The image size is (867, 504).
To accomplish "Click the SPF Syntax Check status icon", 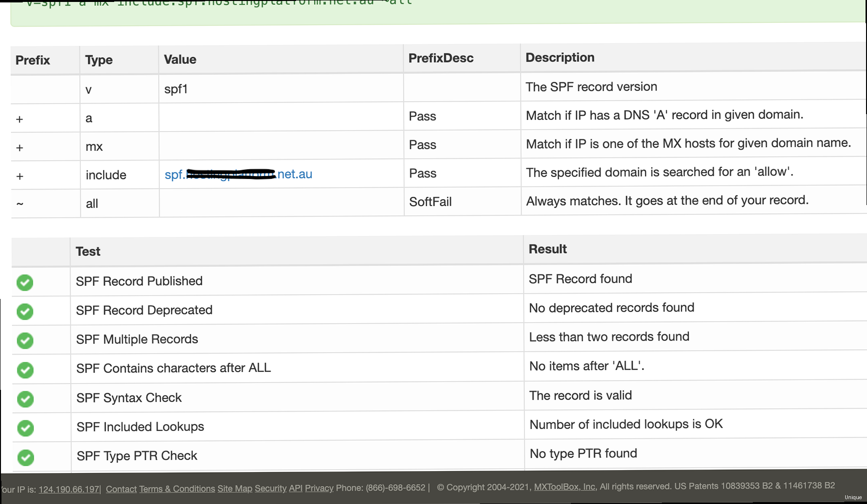I will pos(25,399).
